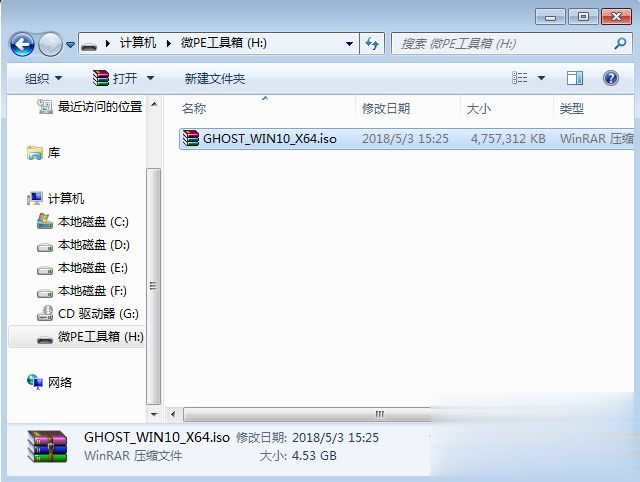Change the view with the view icon

[520, 78]
